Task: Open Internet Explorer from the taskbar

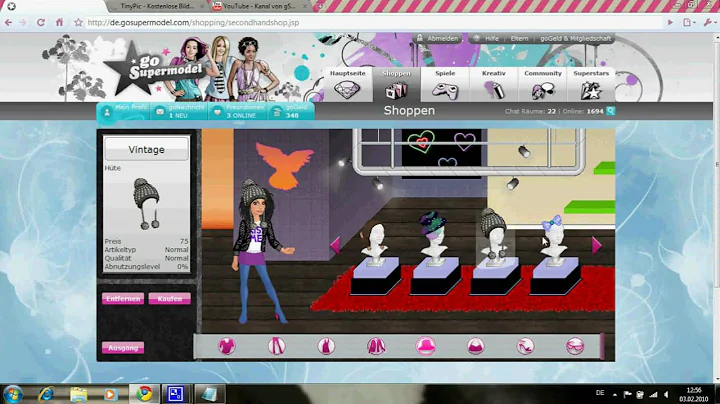Action: [46, 394]
